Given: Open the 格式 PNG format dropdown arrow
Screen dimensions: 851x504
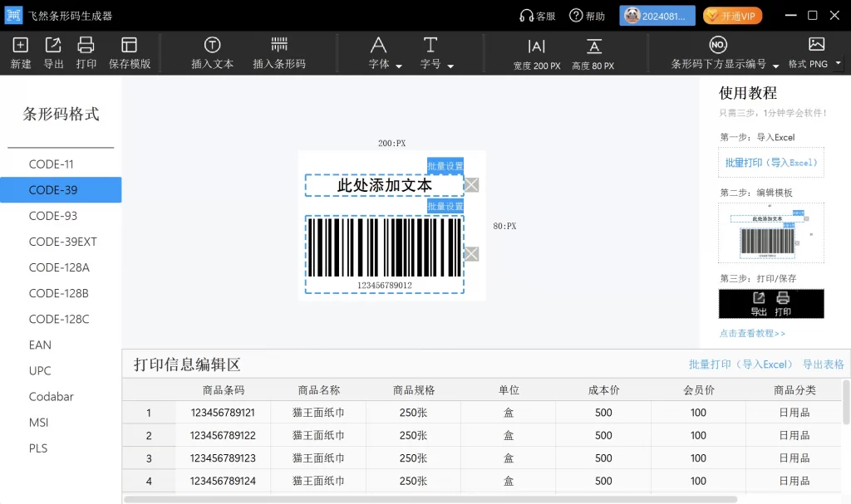Looking at the screenshot, I should (838, 63).
